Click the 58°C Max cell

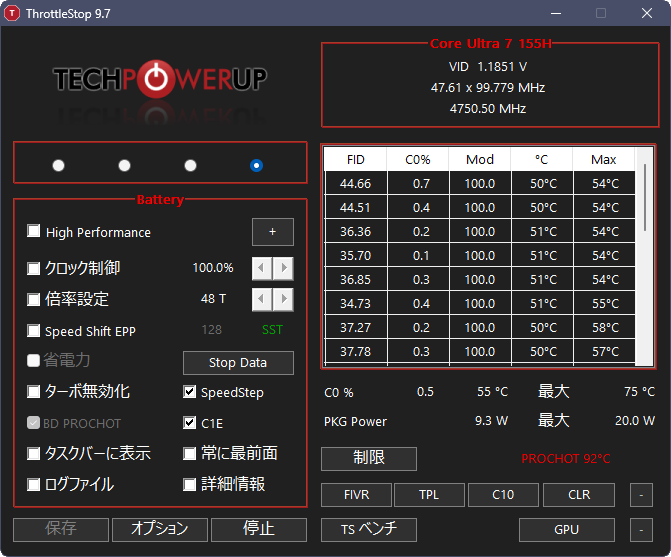(x=605, y=327)
